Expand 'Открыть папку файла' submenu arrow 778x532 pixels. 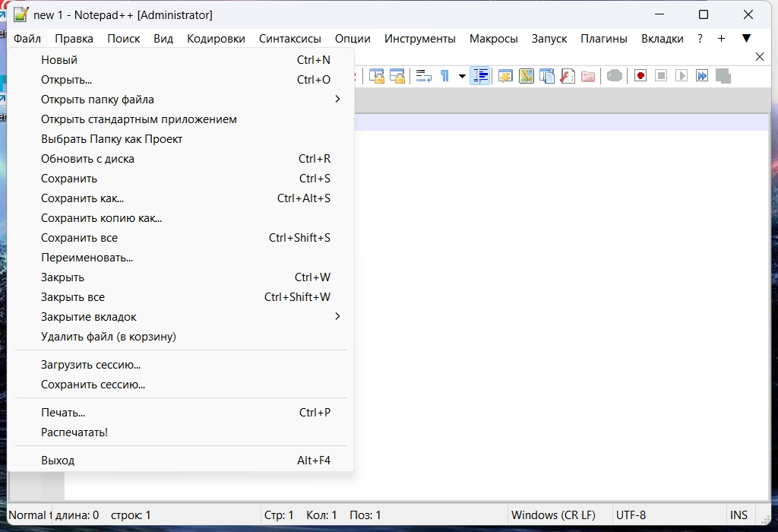tap(337, 100)
